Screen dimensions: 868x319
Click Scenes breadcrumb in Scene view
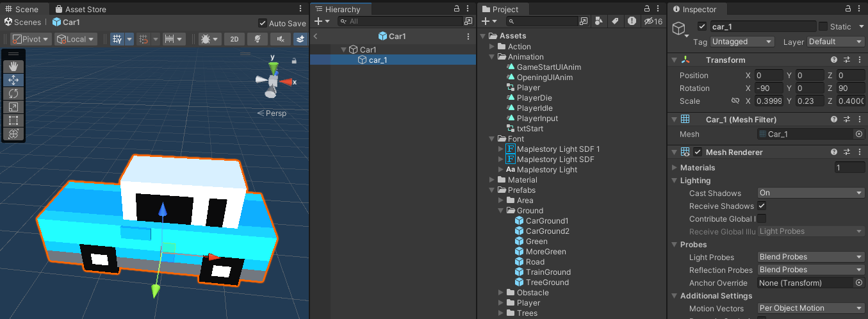(x=22, y=22)
